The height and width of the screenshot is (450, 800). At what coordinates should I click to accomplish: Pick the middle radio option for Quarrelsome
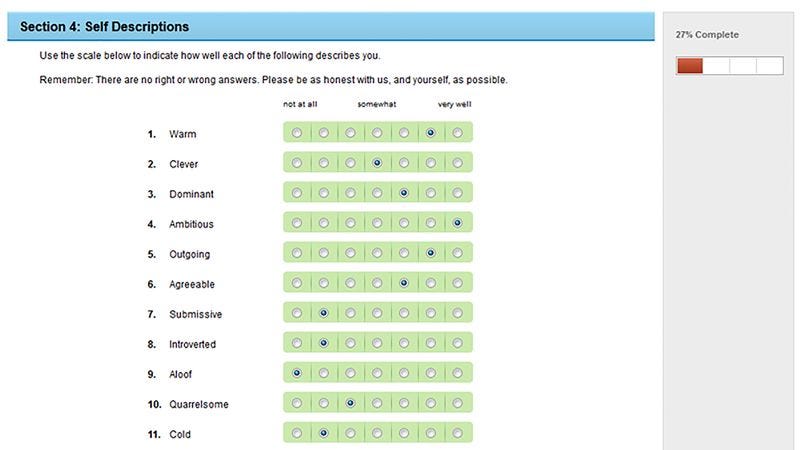(x=377, y=403)
